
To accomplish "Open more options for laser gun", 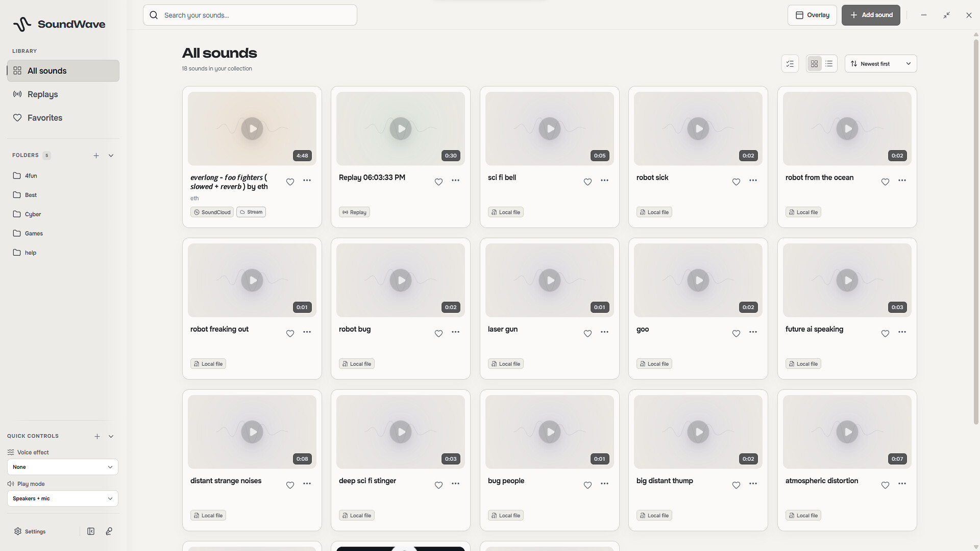I will (604, 332).
